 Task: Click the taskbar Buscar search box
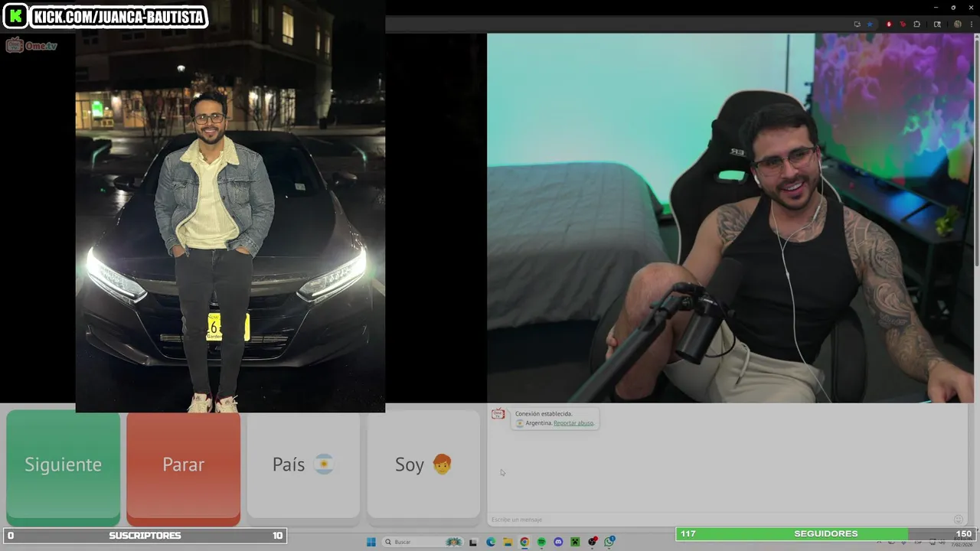[423, 542]
